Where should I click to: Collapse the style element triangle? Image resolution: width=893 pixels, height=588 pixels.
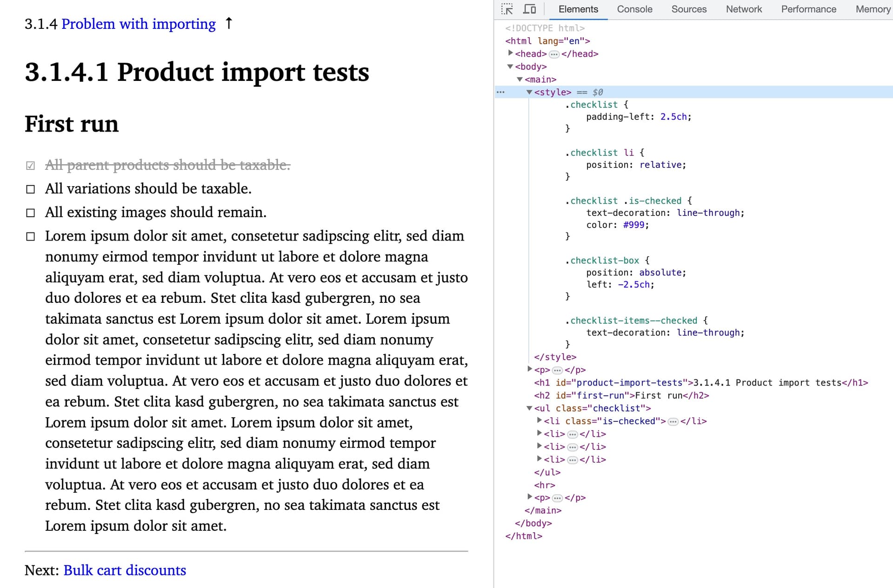coord(529,92)
